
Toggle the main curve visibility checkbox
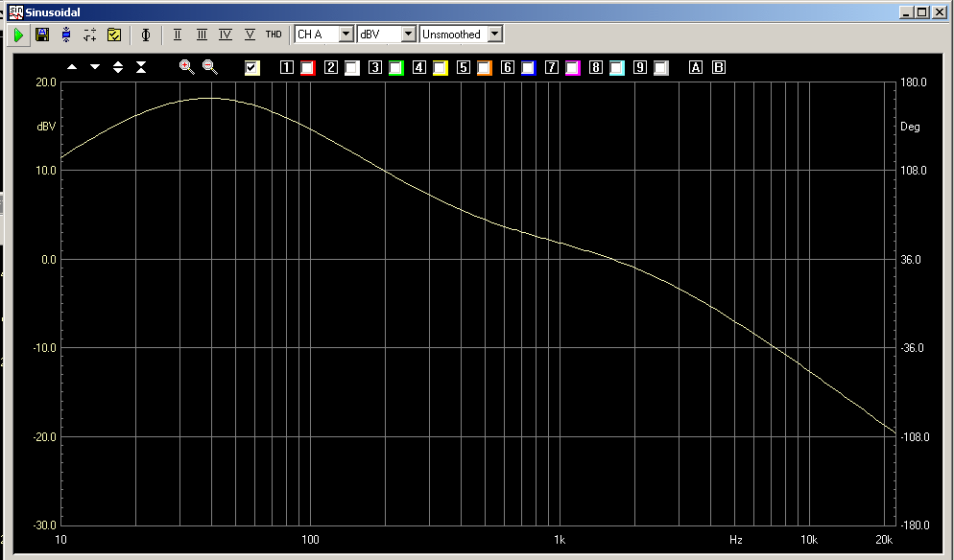pos(252,68)
